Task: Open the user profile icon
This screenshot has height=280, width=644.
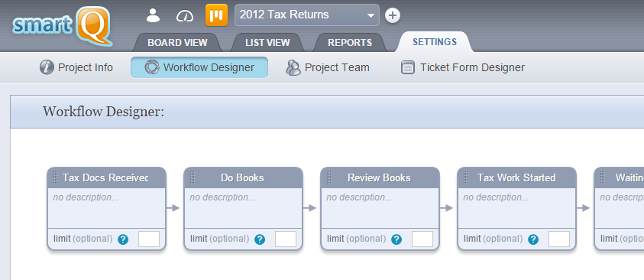Action: (x=154, y=15)
